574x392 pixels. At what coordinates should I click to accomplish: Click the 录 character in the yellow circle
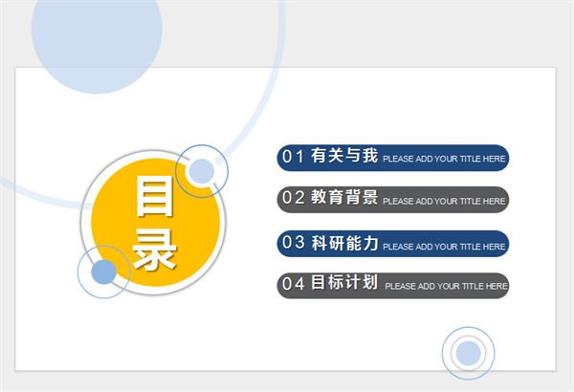[x=154, y=250]
